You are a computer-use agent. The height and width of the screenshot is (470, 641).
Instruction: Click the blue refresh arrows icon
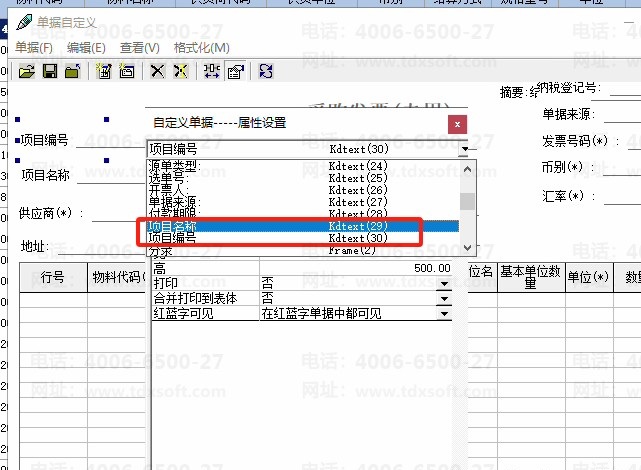[266, 72]
